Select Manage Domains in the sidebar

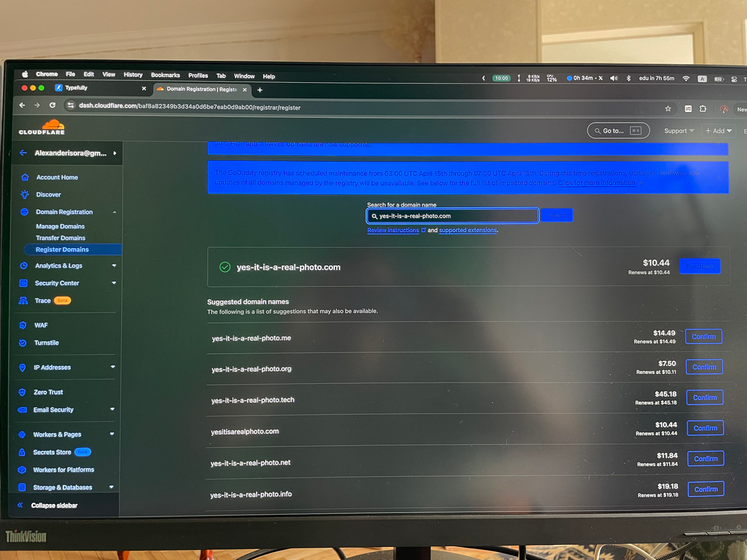pos(60,226)
